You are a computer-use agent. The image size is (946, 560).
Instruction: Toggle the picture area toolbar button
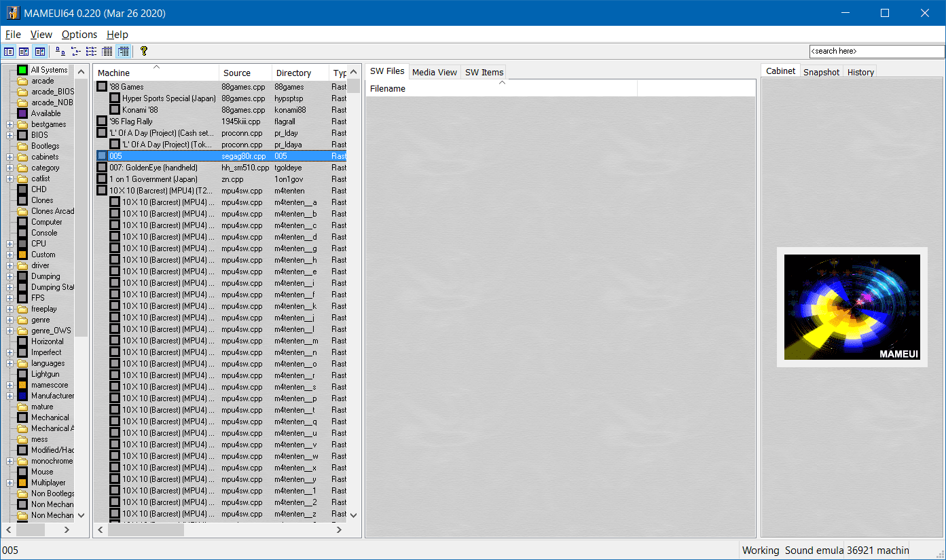tap(40, 51)
